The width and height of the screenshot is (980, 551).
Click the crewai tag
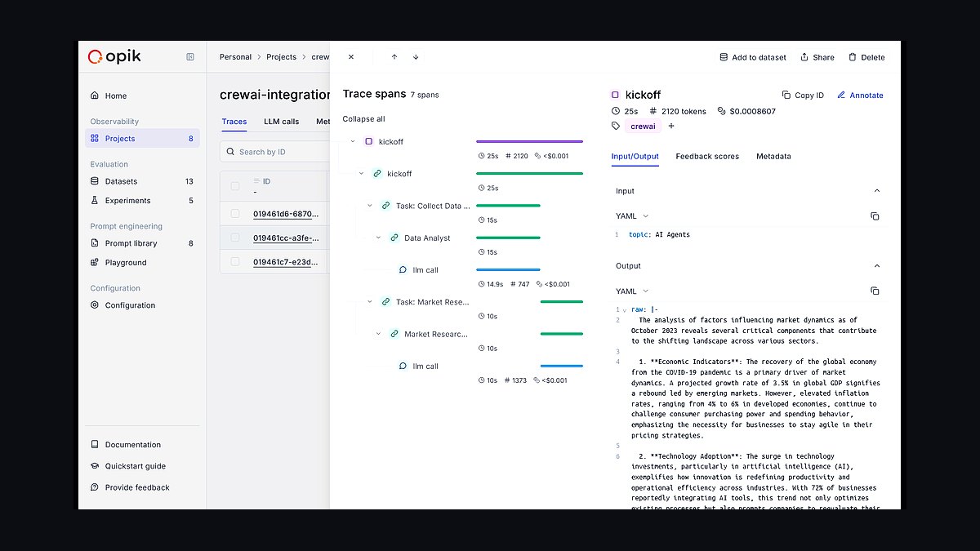643,127
